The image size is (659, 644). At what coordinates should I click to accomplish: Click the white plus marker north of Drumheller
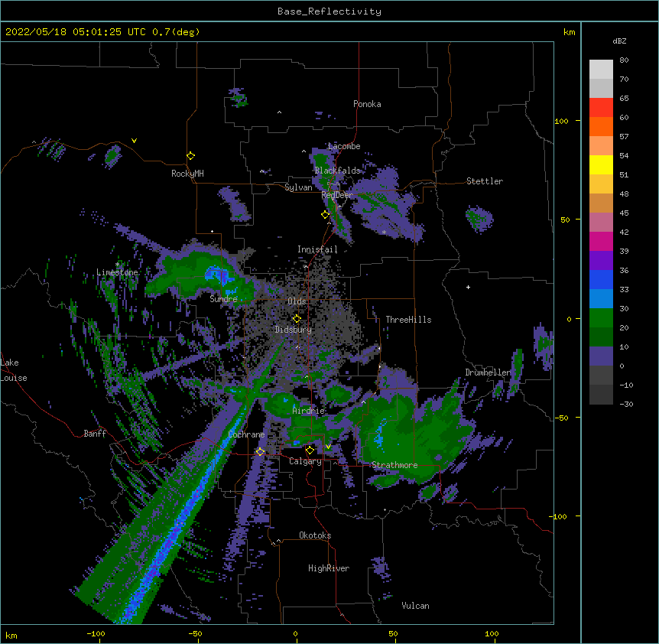[x=468, y=287]
